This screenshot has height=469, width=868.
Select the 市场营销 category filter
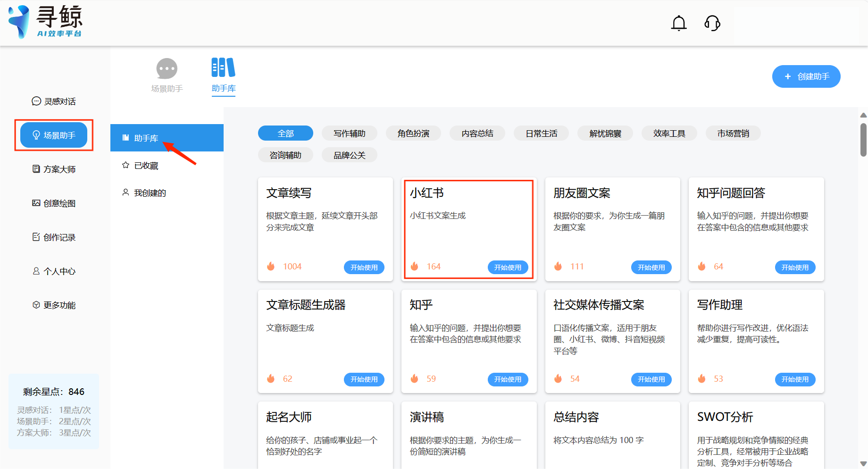click(733, 134)
